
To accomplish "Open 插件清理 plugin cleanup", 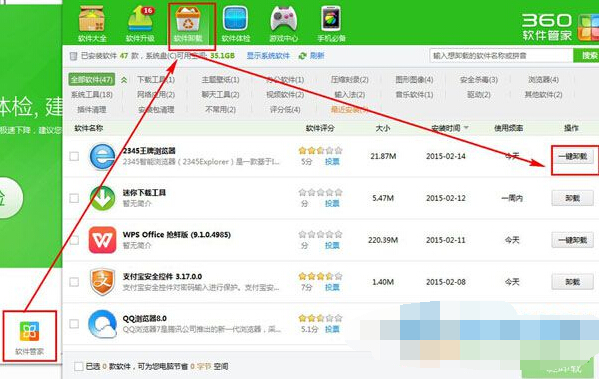I will click(x=92, y=110).
